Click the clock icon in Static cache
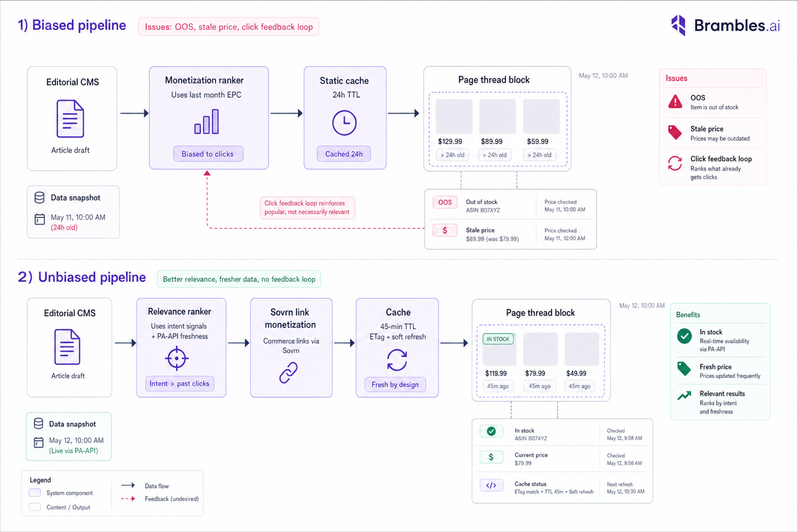Viewport: 798px width, 532px height. point(345,123)
